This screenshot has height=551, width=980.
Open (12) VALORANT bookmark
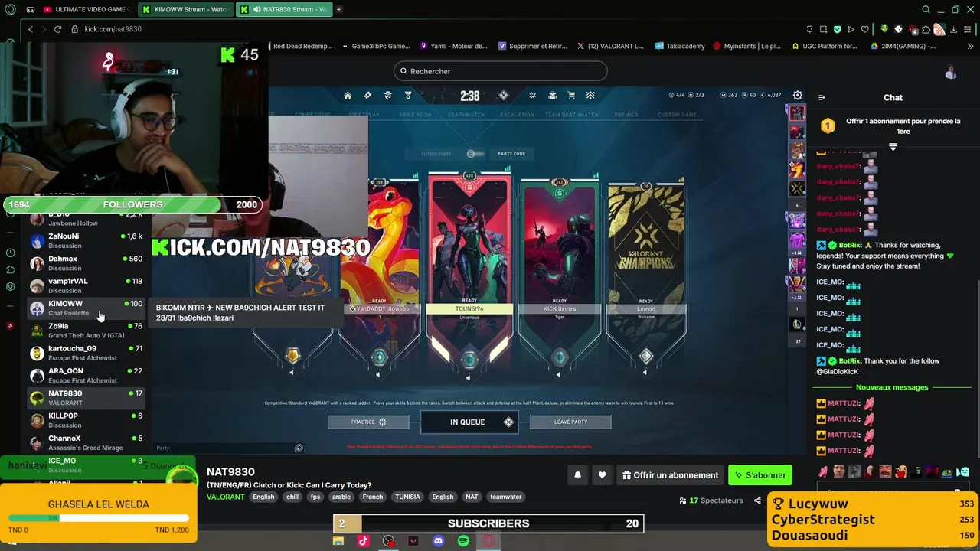click(610, 46)
